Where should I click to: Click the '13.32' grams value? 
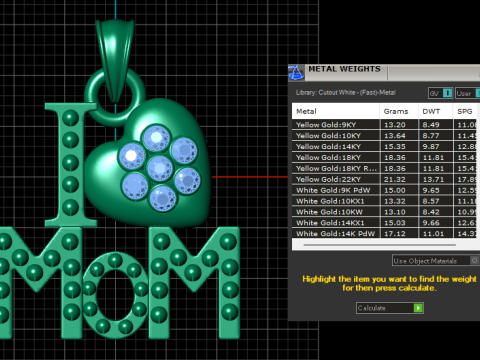click(395, 201)
